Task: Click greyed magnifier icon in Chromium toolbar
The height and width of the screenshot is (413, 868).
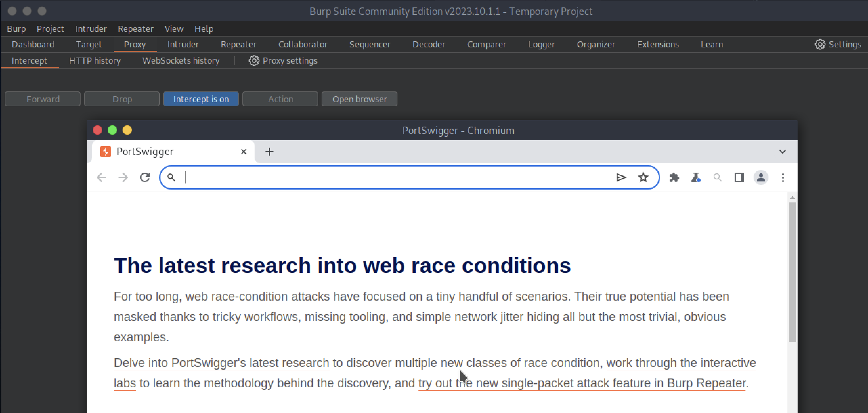Action: [717, 177]
